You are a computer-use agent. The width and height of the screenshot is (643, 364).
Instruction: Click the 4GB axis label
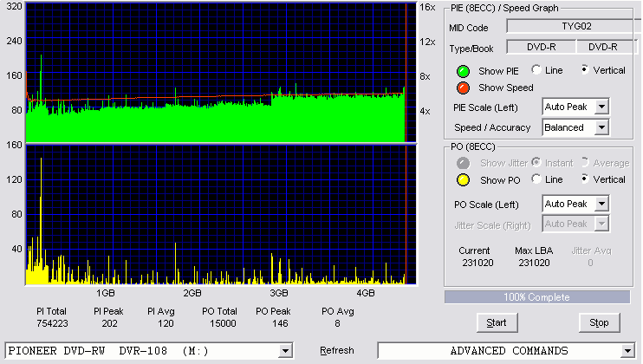[366, 293]
